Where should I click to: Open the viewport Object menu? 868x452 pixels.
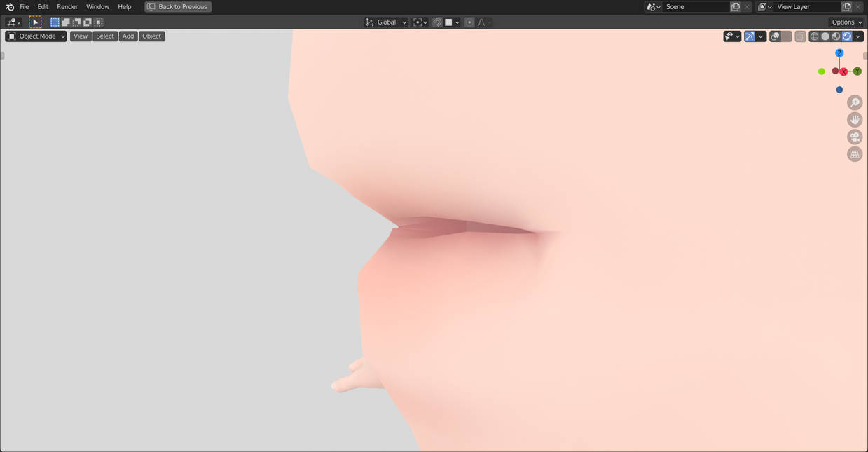(152, 36)
